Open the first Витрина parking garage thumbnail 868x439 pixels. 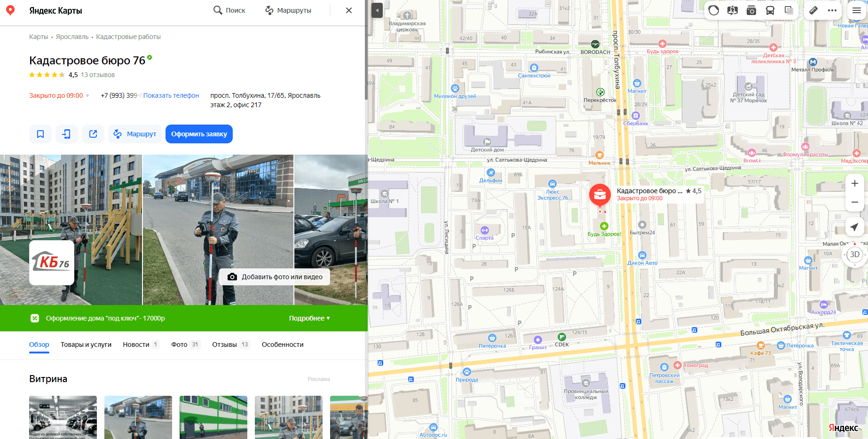point(63,417)
